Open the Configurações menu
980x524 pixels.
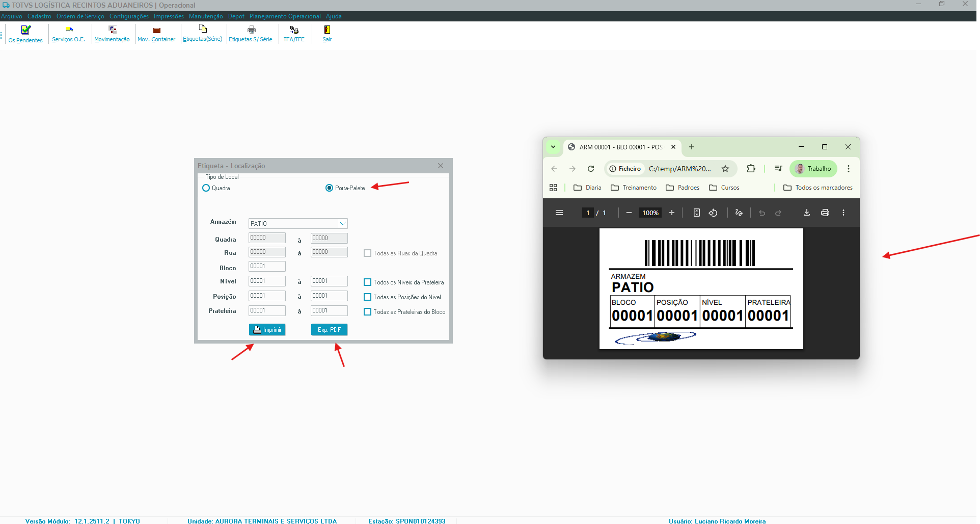pos(129,16)
